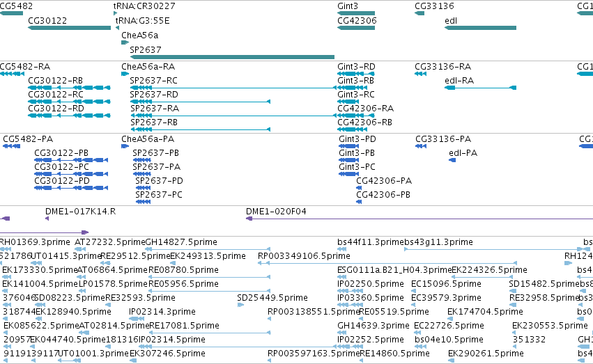
Task: Click EST GH14827.5prime label
Action: pos(181,242)
